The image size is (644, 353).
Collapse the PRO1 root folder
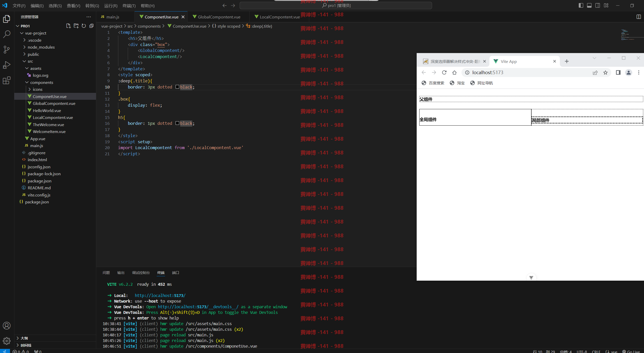point(18,26)
